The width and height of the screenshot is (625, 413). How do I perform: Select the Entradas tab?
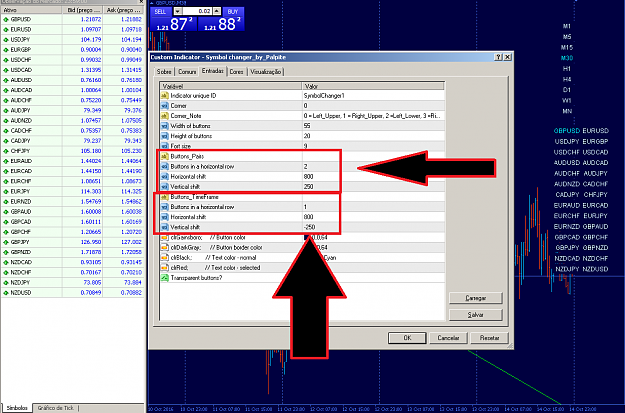pyautogui.click(x=212, y=71)
